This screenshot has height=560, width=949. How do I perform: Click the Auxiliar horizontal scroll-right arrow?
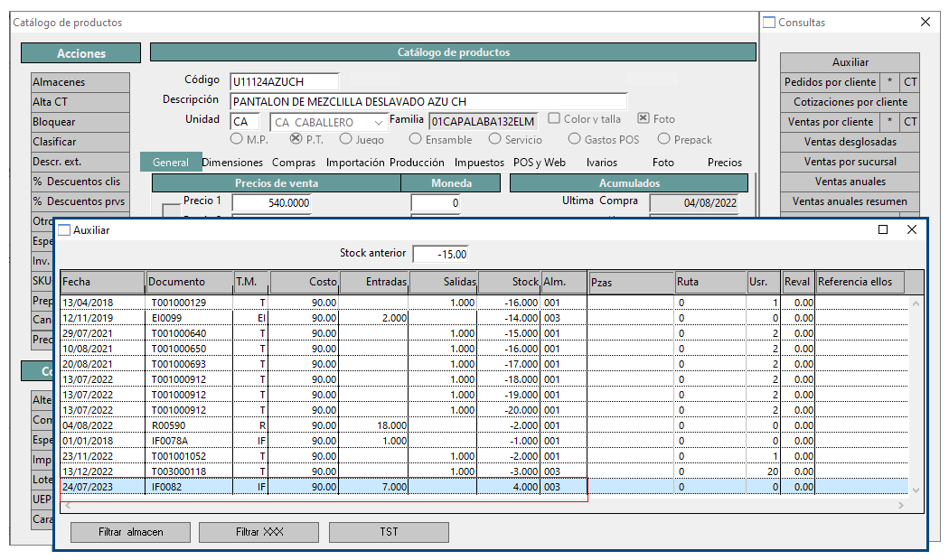[x=901, y=506]
